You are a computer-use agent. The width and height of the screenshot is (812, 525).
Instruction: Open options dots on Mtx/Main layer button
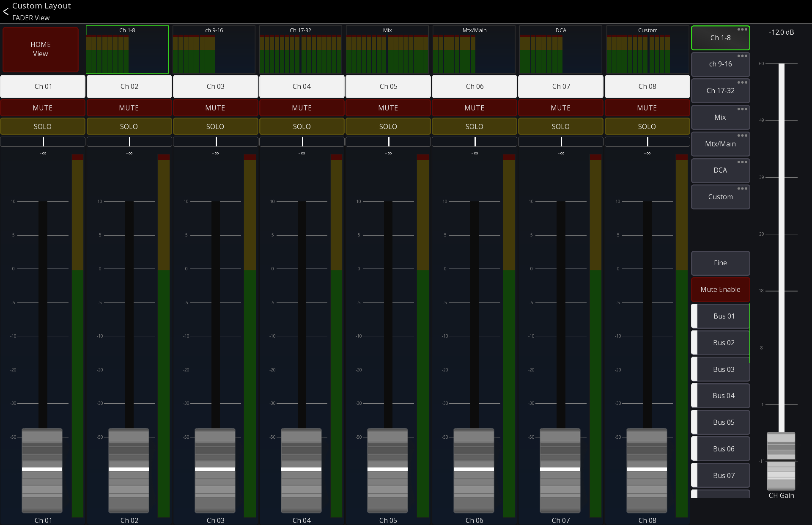(x=742, y=135)
